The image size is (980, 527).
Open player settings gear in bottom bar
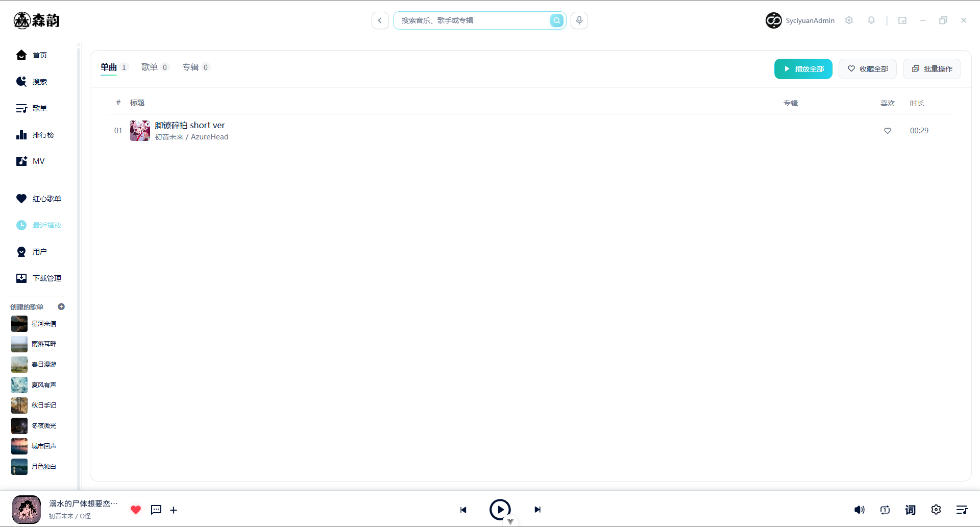coord(936,510)
